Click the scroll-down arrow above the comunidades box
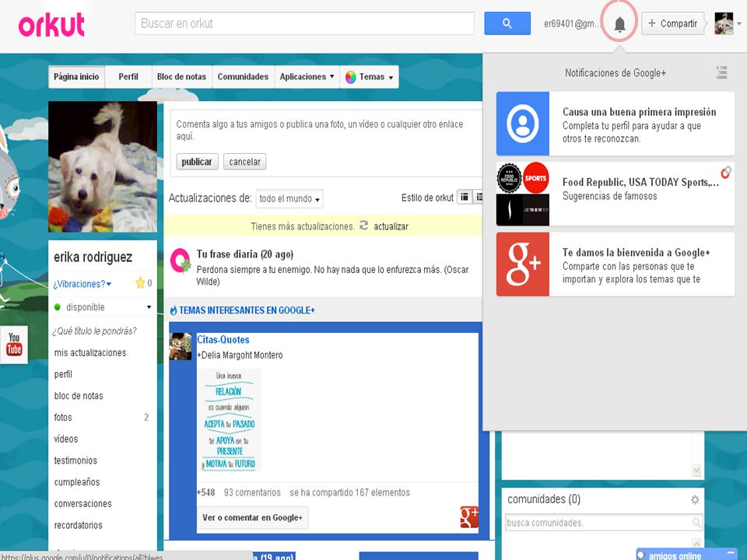Screen dimensions: 747x560 coord(696,471)
